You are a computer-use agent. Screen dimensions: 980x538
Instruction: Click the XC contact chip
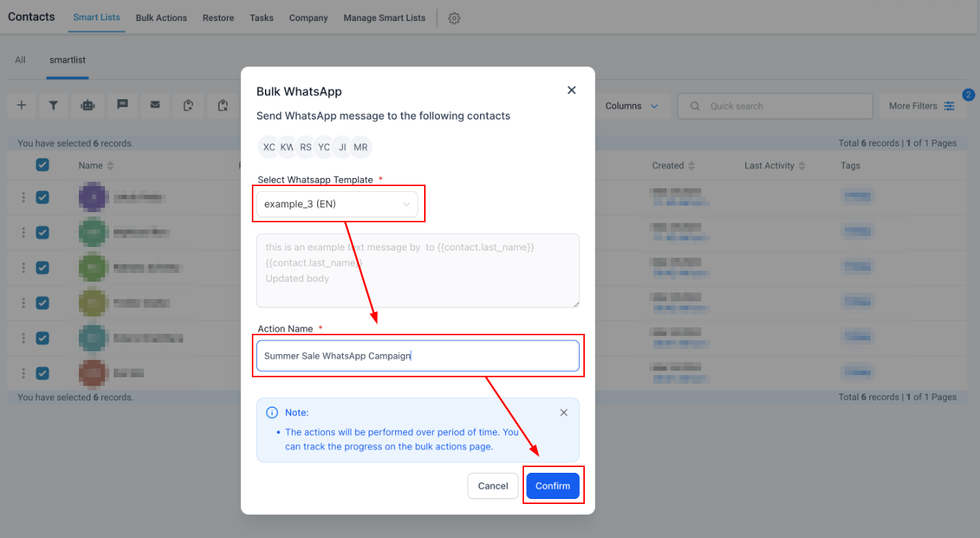click(269, 147)
